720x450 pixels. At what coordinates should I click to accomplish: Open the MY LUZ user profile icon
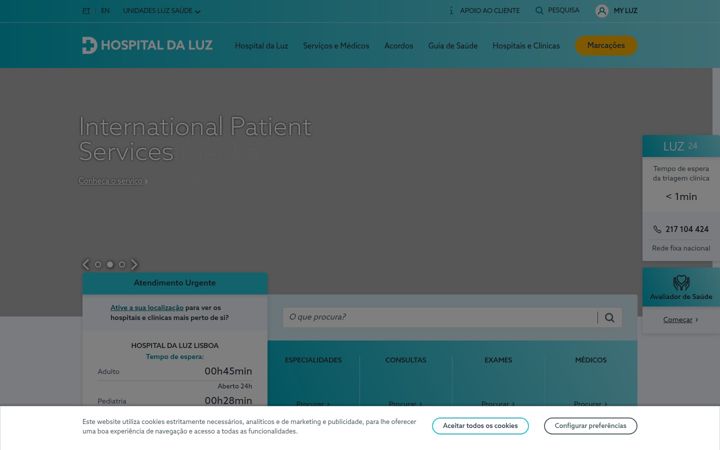coord(602,11)
